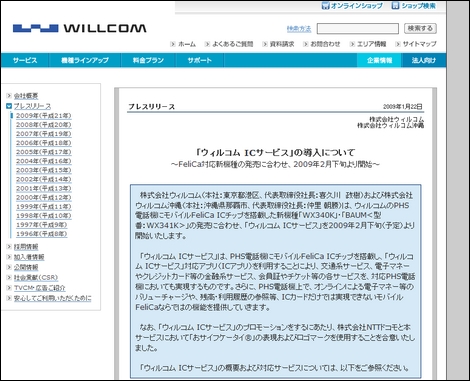Open 2005年(平成17年) press releases
This screenshot has width=470, height=381.
(x=44, y=152)
